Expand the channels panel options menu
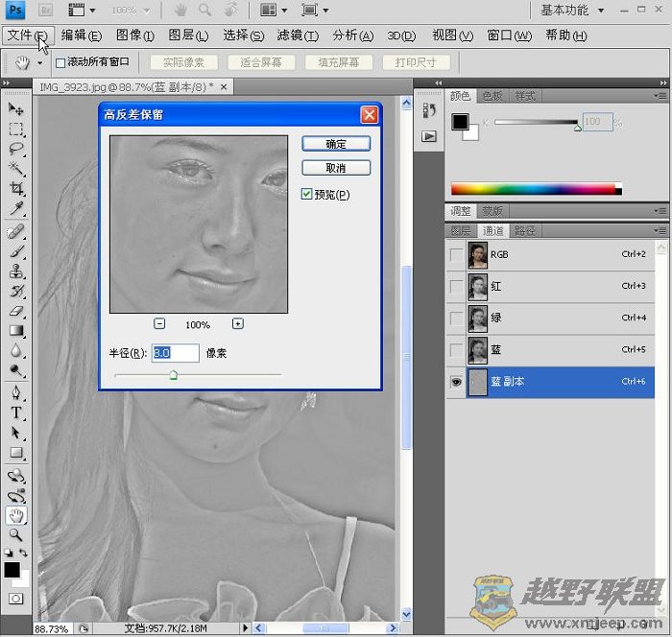 pos(660,231)
